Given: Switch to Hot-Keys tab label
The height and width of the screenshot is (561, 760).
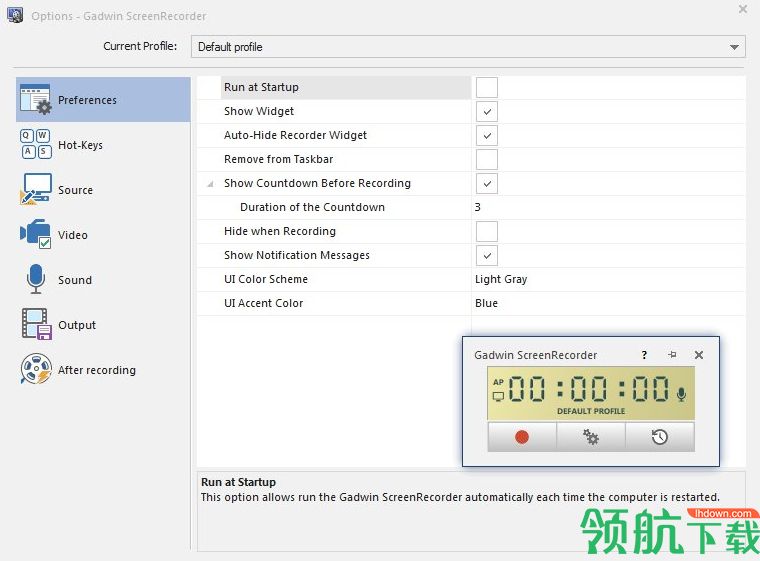Looking at the screenshot, I should coord(80,145).
